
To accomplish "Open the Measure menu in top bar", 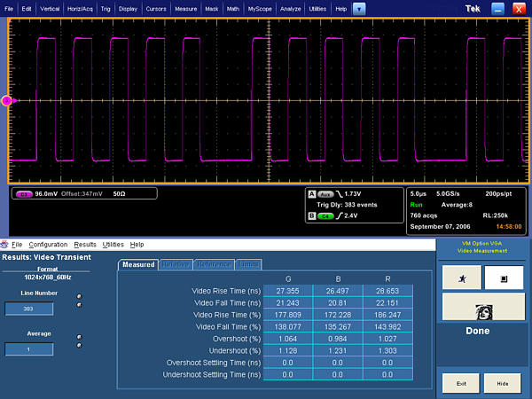I will 186,8.
